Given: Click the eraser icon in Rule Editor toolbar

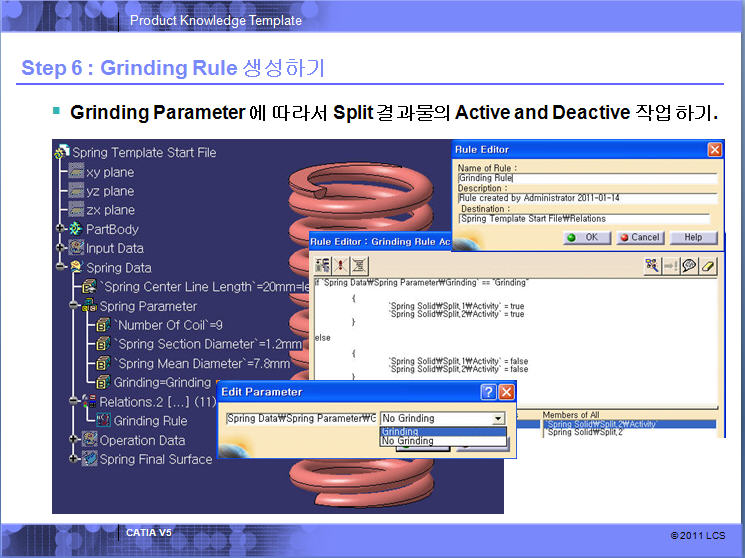Looking at the screenshot, I should 709,265.
